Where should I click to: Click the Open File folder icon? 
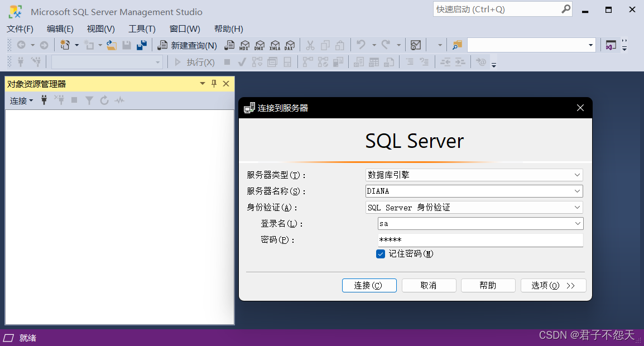(111, 45)
